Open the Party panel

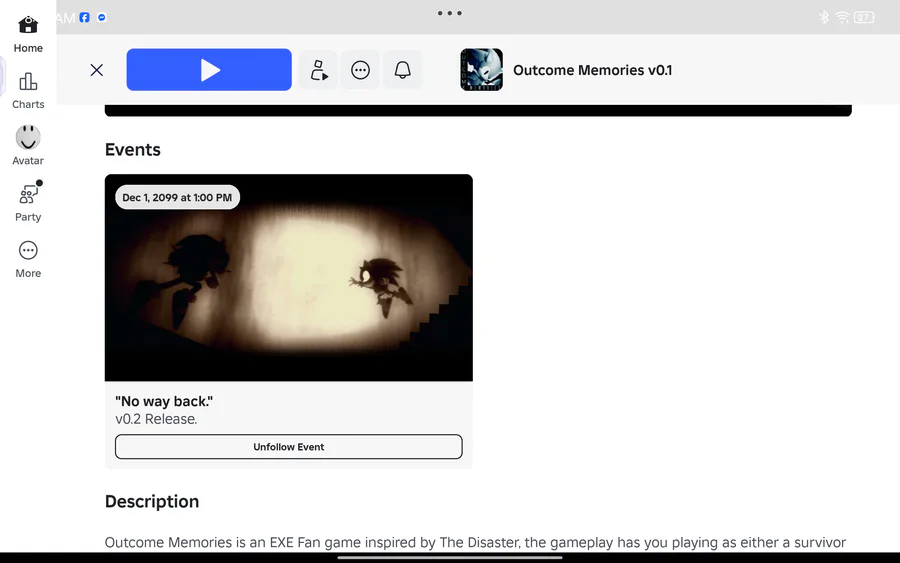[x=28, y=202]
